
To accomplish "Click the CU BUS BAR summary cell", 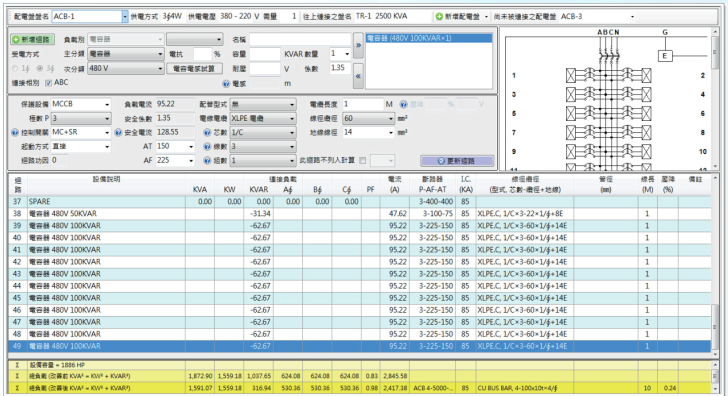I will point(525,388).
